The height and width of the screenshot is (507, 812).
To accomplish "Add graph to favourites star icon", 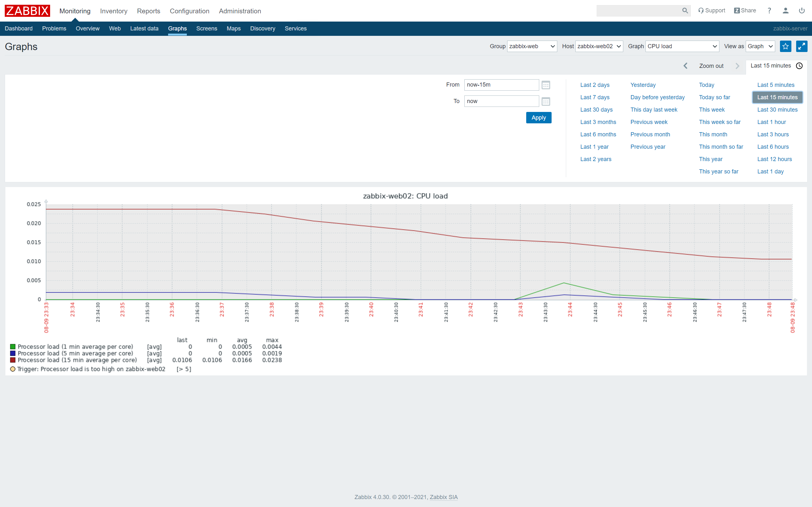I will coord(785,46).
